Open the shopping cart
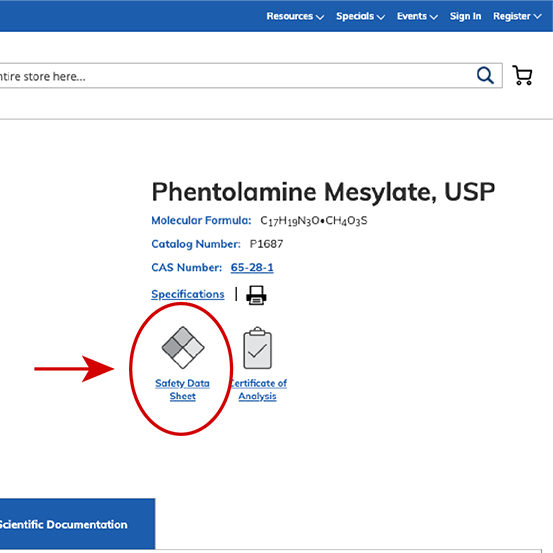Viewport: 553px width, 553px height. pos(522,75)
